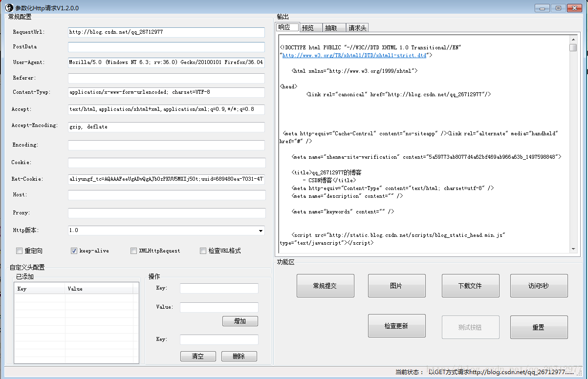Click the Key column header
The width and height of the screenshot is (588, 379).
coord(40,289)
